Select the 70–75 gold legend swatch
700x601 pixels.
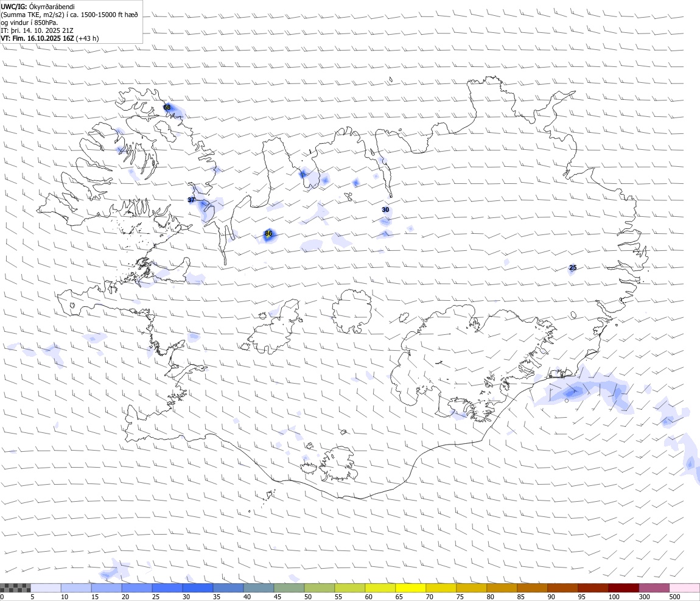tap(441, 588)
